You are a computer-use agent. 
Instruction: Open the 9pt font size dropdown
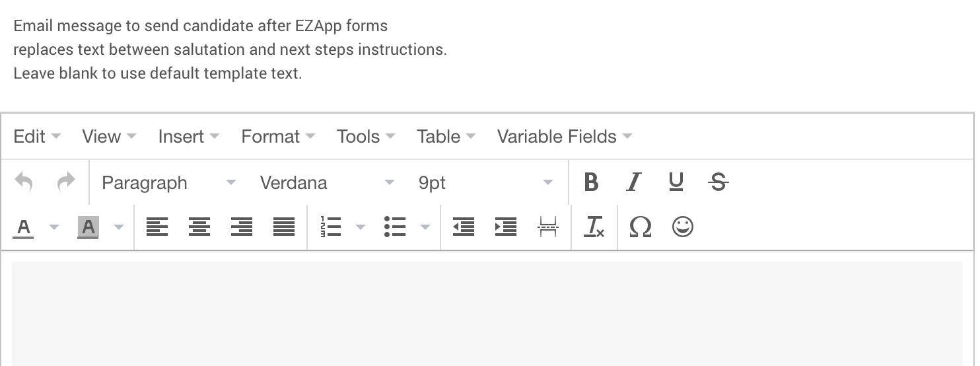click(x=485, y=182)
